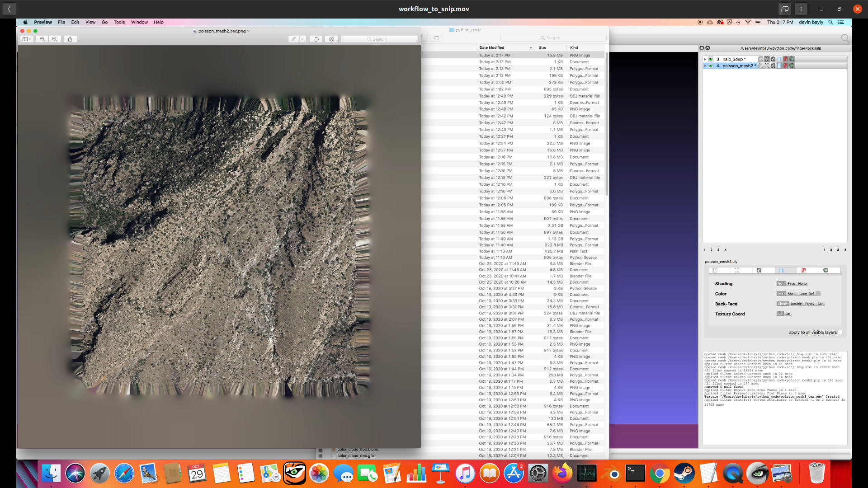This screenshot has height=488, width=868.
Task: Click bounding box icon in naip_3dep row
Action: click(x=760, y=59)
